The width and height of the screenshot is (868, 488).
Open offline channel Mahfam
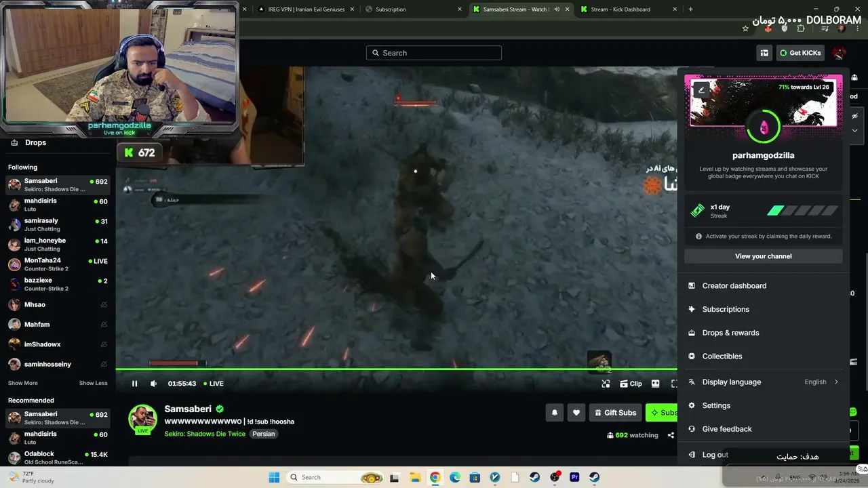58,325
